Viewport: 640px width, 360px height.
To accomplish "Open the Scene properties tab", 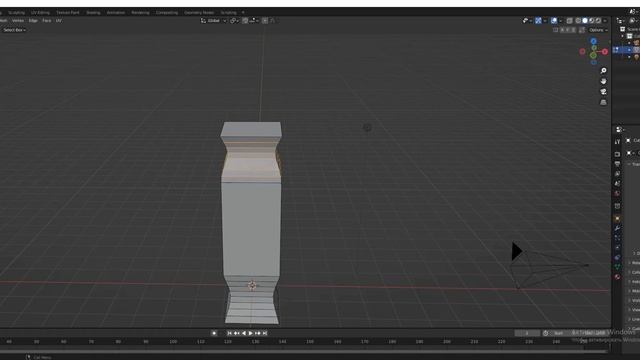I will (x=617, y=184).
